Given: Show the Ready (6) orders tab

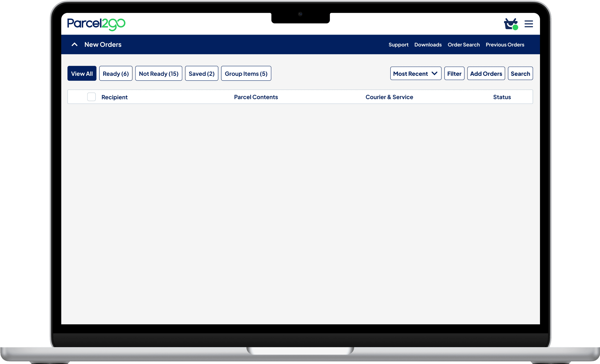Looking at the screenshot, I should point(116,73).
